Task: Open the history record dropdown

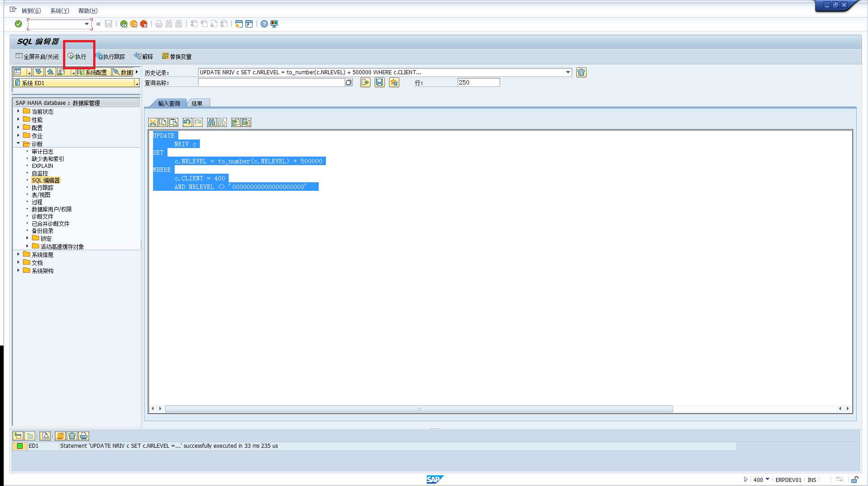Action: [x=568, y=72]
